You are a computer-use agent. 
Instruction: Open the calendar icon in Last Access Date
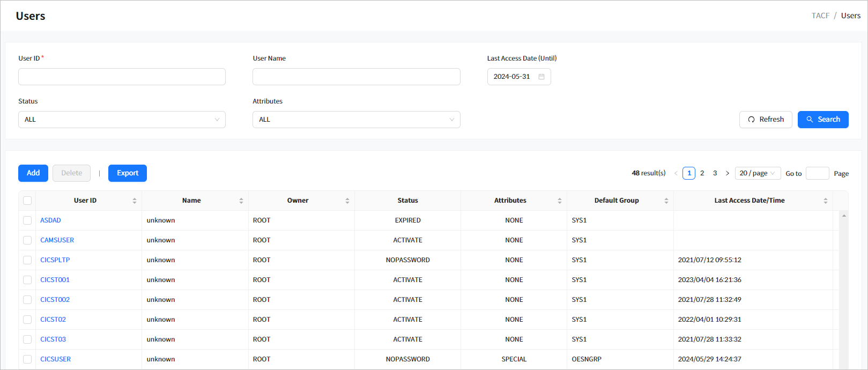click(541, 77)
